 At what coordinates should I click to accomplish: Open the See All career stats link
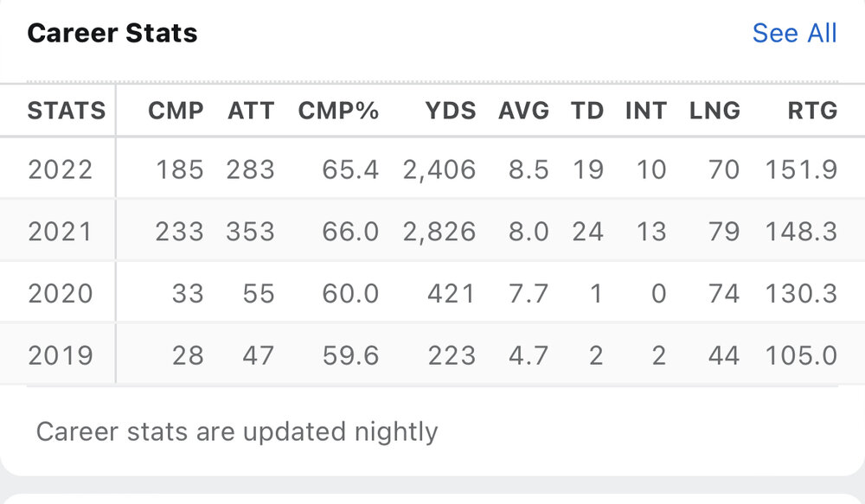pyautogui.click(x=794, y=33)
